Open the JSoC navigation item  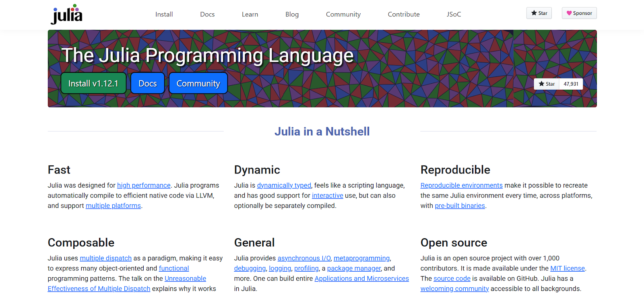coord(454,14)
